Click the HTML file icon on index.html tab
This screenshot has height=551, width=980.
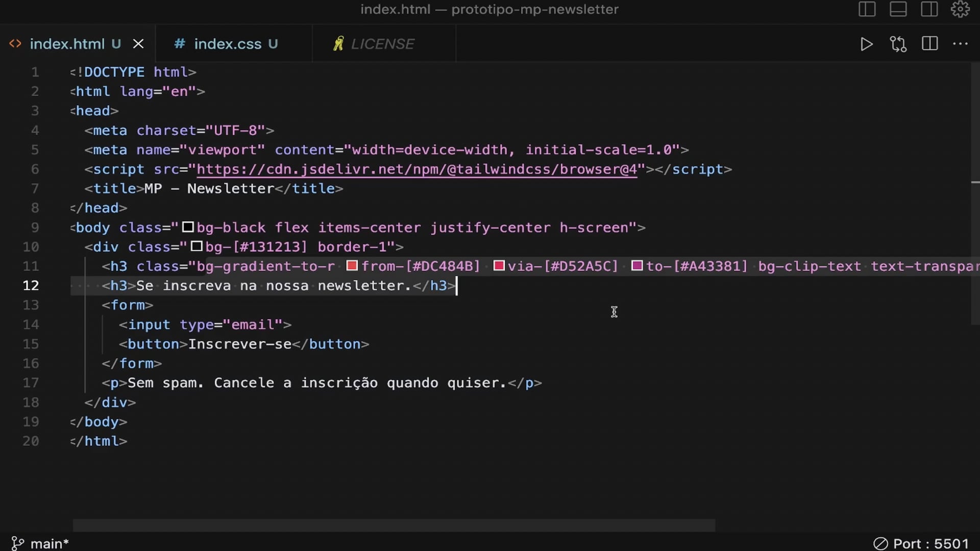click(15, 44)
